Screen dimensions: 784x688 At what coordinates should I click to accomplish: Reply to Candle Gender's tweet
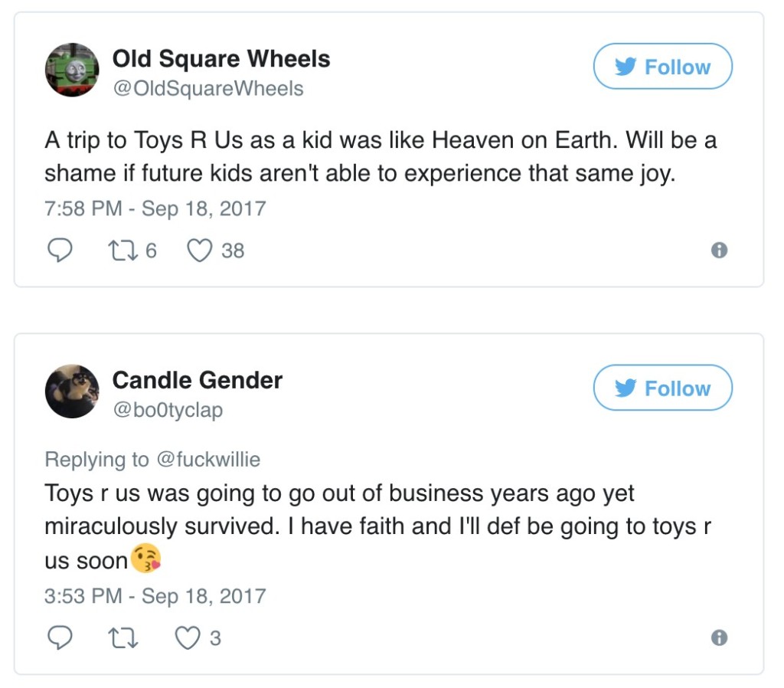pyautogui.click(x=60, y=637)
